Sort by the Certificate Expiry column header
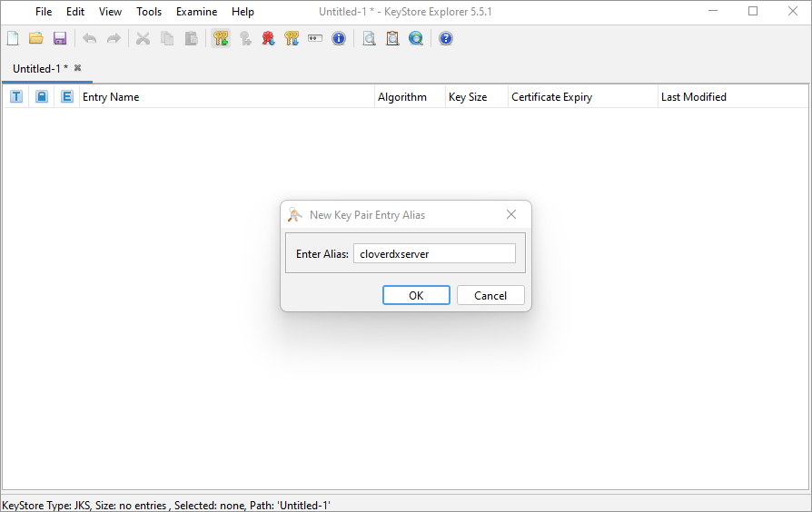 [x=581, y=97]
